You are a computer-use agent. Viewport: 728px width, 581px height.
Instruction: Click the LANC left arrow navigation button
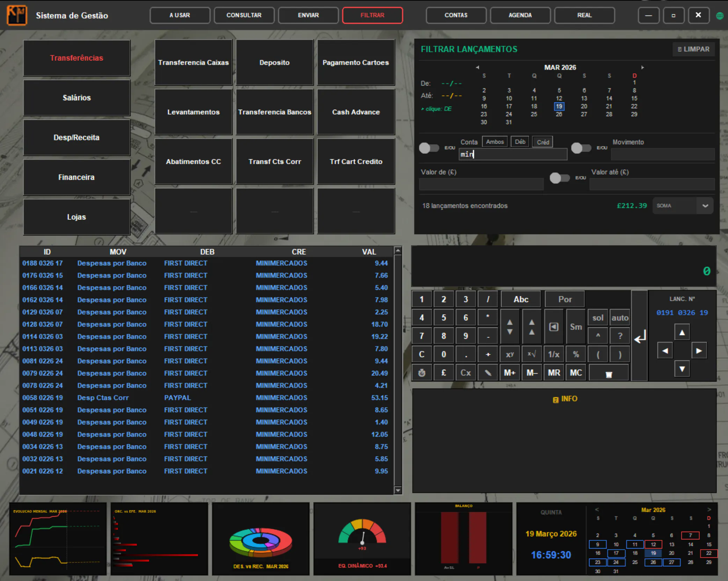coord(665,351)
